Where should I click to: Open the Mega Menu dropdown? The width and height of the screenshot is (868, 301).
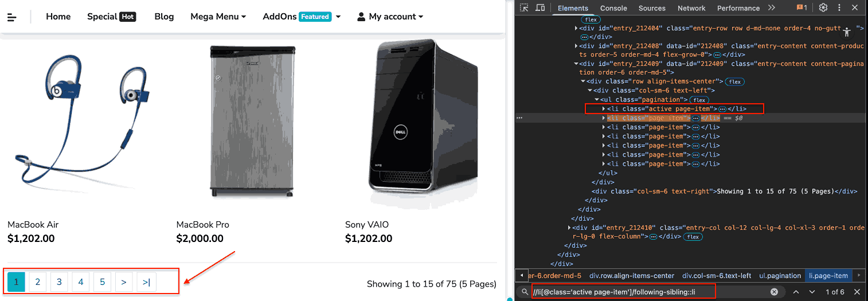click(x=218, y=17)
